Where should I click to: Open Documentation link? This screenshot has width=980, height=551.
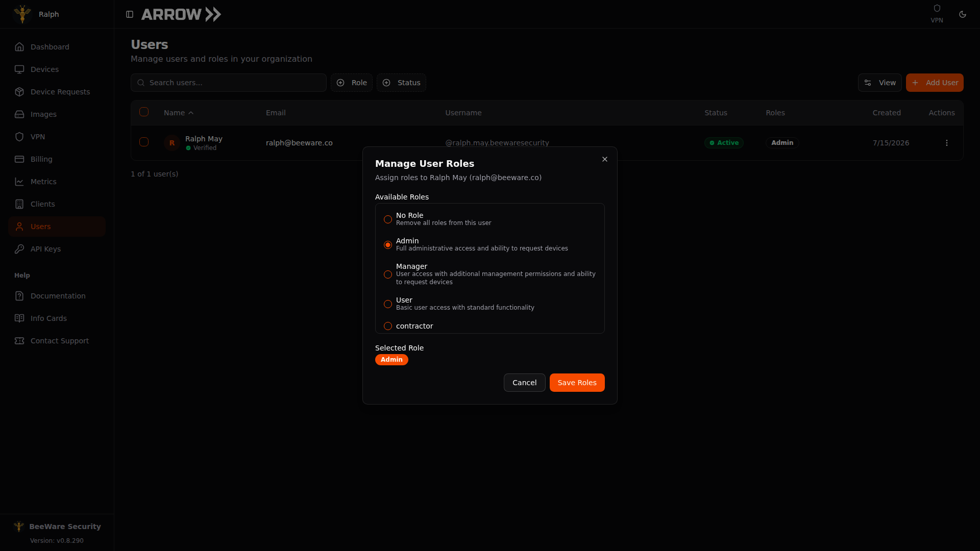58,296
